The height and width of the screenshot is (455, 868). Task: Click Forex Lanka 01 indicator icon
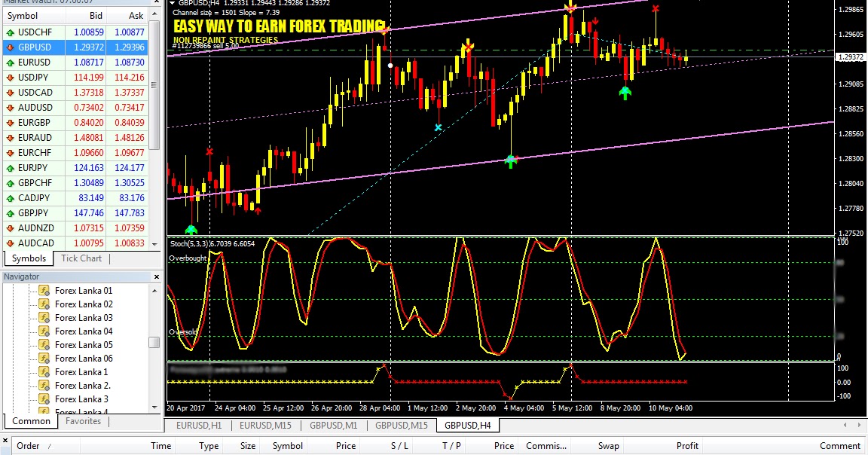tap(44, 290)
